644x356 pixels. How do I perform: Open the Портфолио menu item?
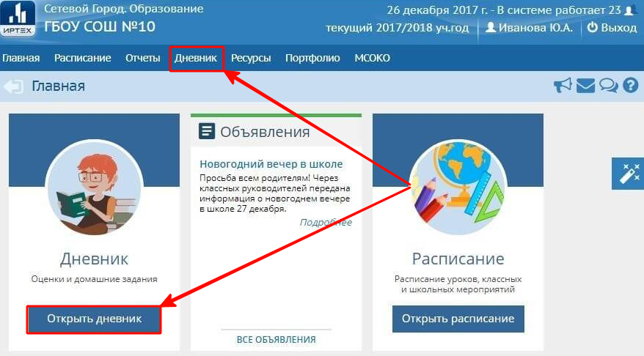click(x=312, y=59)
